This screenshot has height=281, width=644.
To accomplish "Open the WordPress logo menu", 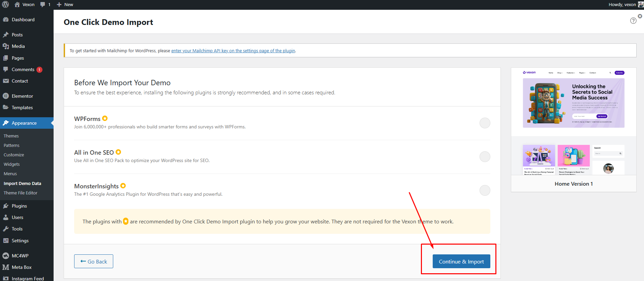I will (5, 4).
